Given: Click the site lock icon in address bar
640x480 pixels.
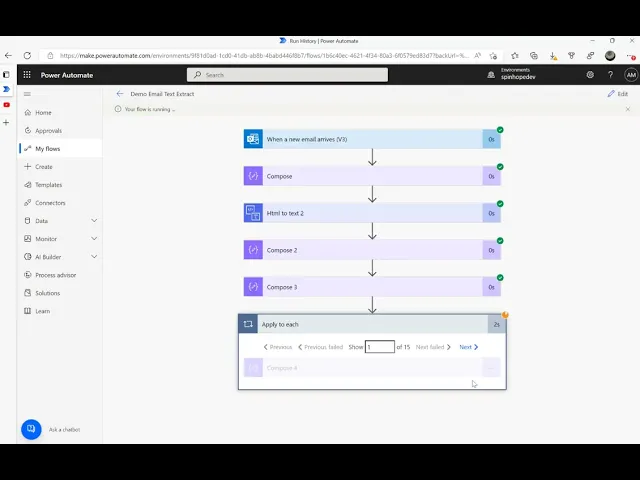Looking at the screenshot, I should [50, 56].
